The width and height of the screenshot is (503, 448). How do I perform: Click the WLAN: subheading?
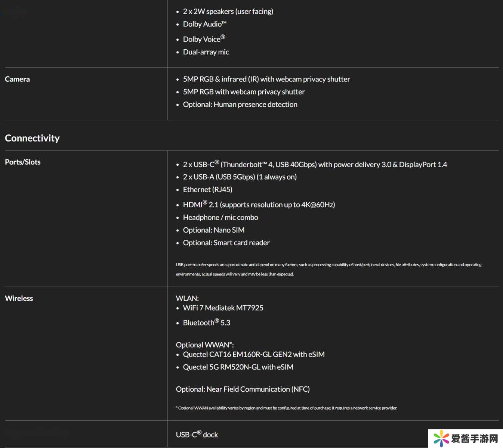coord(187,298)
